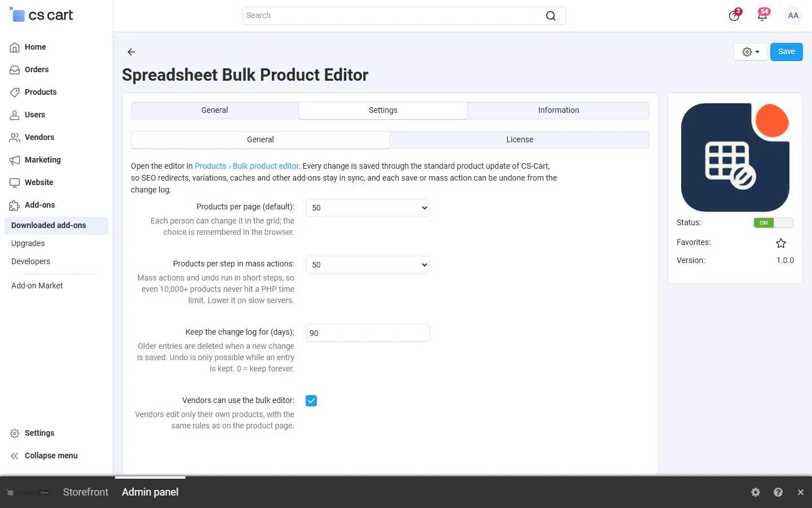Image resolution: width=812 pixels, height=508 pixels.
Task: Switch to the top General tab
Action: pyautogui.click(x=215, y=111)
